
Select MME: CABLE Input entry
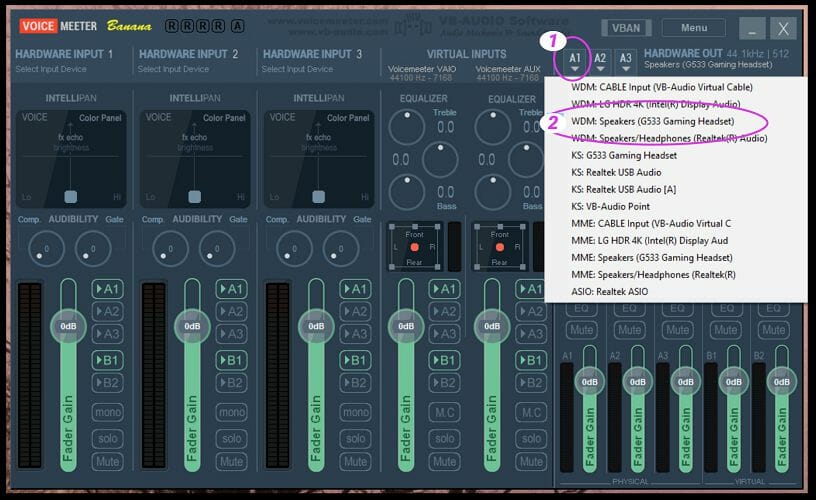tap(651, 223)
